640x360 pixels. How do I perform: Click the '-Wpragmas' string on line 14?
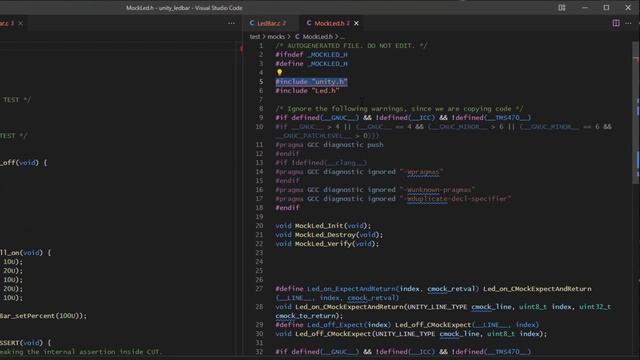coord(422,172)
